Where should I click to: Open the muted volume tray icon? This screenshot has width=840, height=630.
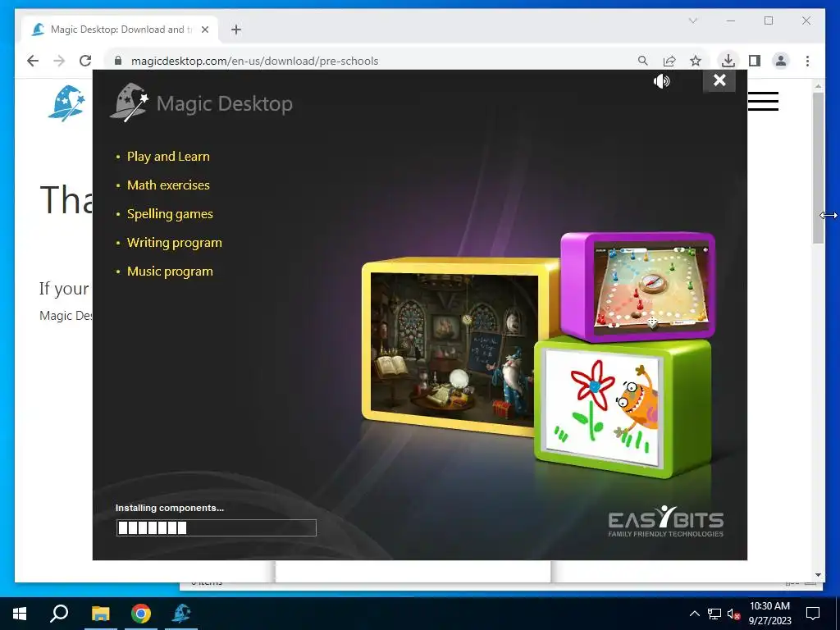tap(733, 614)
